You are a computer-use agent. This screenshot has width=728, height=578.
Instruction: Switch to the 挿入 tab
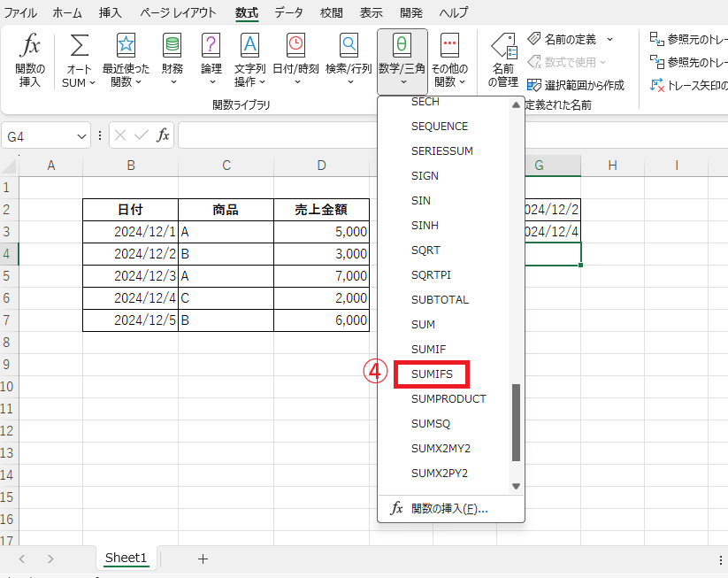(x=111, y=12)
